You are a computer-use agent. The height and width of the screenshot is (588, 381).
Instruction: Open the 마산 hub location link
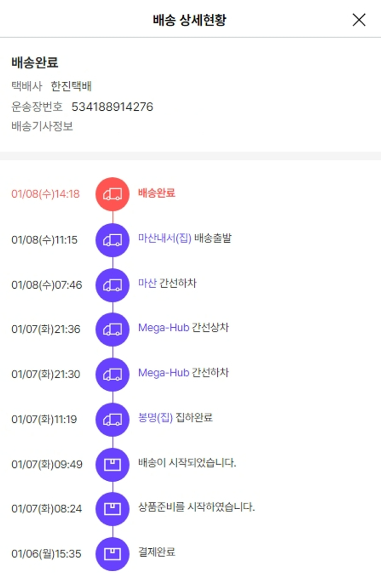[147, 283]
